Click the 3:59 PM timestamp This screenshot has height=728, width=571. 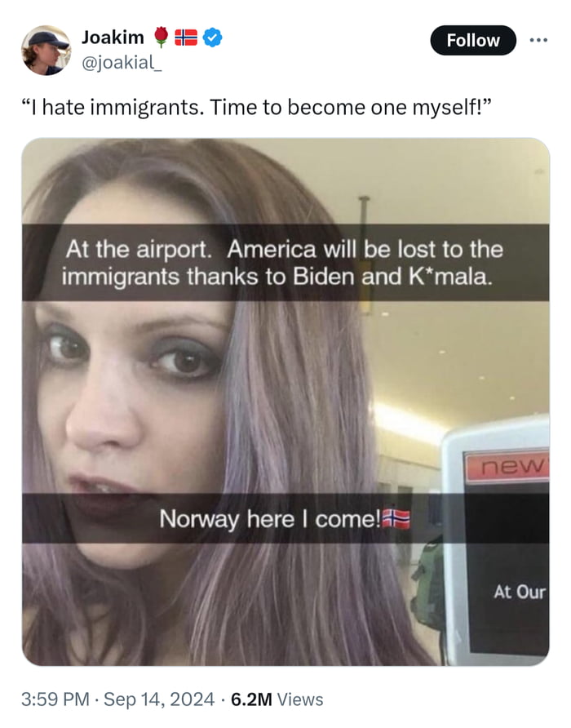(55, 699)
